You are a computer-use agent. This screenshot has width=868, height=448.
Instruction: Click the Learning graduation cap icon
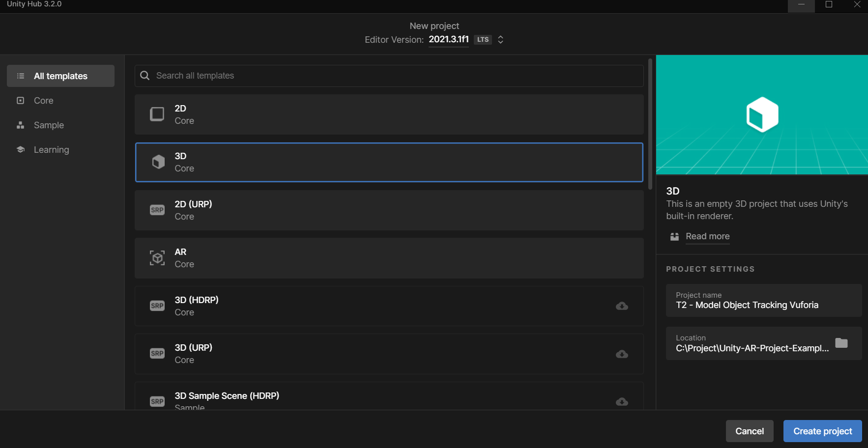pos(21,150)
